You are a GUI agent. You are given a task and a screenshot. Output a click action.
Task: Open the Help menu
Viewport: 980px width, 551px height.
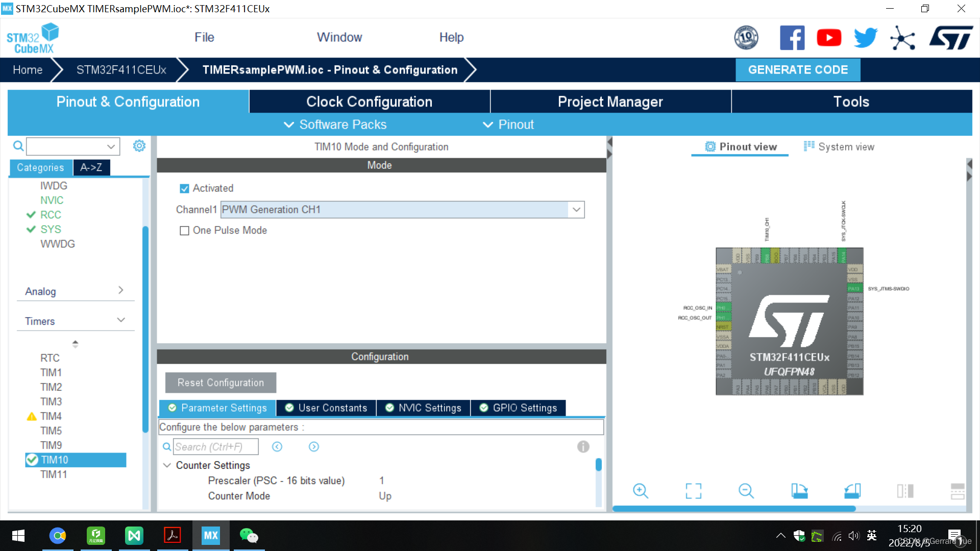tap(451, 37)
